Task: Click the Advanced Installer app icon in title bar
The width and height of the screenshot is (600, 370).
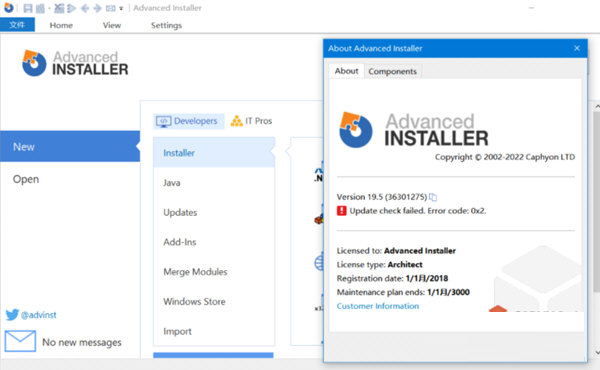Action: (8, 8)
